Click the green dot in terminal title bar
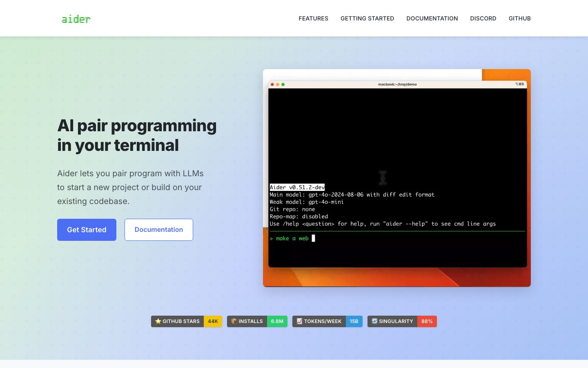This screenshot has height=368, width=588. (x=283, y=85)
